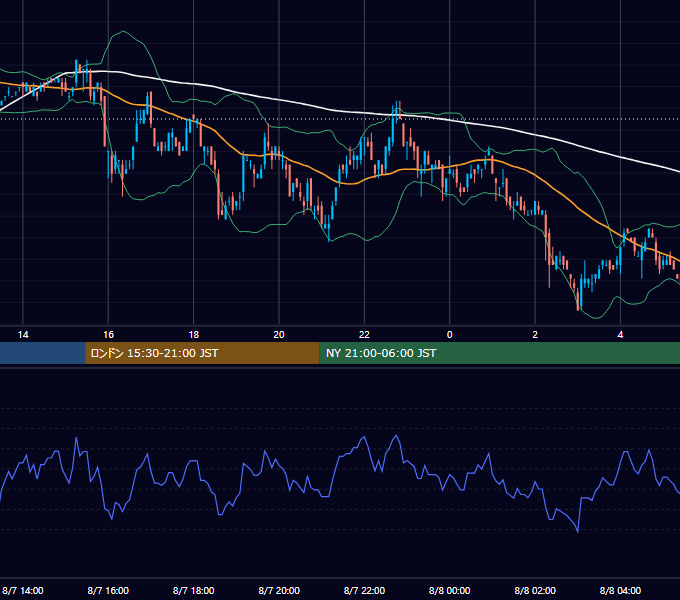
Task: Click the 8/7 22:00 time label
Action: pyautogui.click(x=364, y=590)
